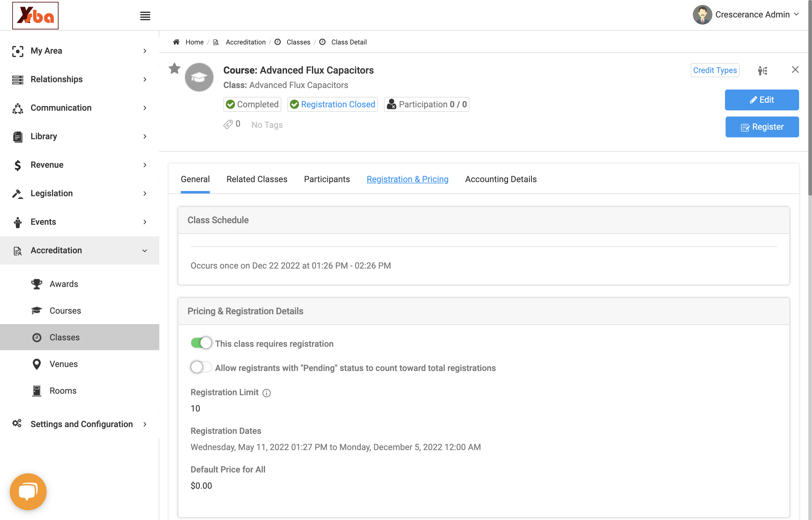This screenshot has height=520, width=812.
Task: Click the tag icon next to 0
Action: point(228,124)
